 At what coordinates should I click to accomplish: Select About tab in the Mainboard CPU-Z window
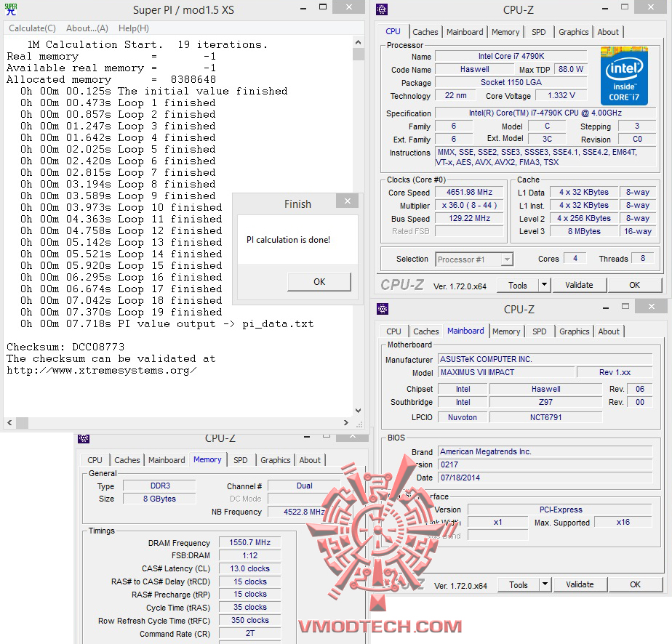(608, 331)
